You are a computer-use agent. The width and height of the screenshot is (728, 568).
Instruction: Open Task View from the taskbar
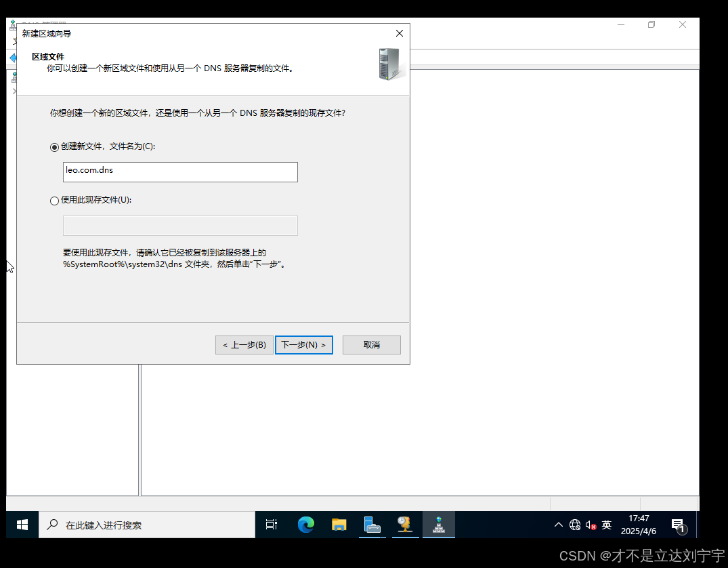pyautogui.click(x=271, y=525)
